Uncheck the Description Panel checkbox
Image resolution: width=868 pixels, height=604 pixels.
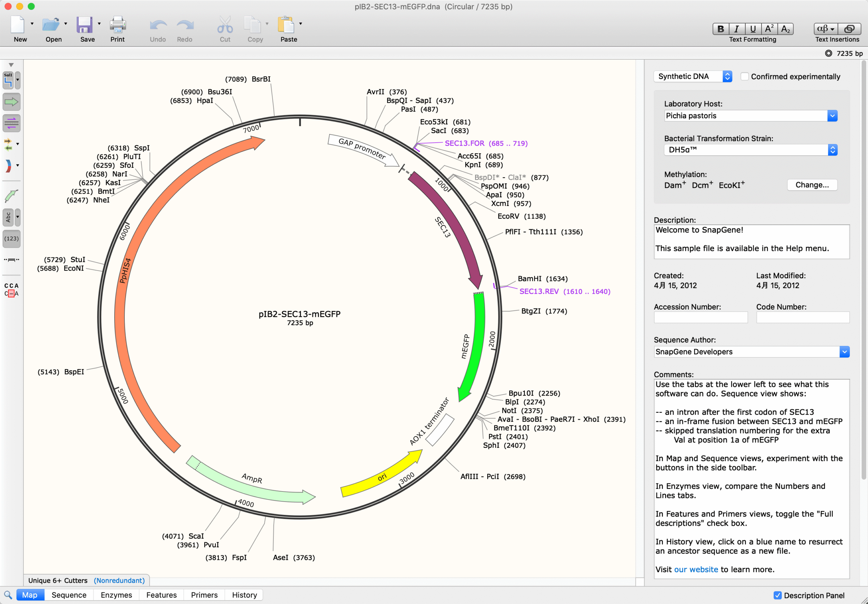(x=777, y=595)
